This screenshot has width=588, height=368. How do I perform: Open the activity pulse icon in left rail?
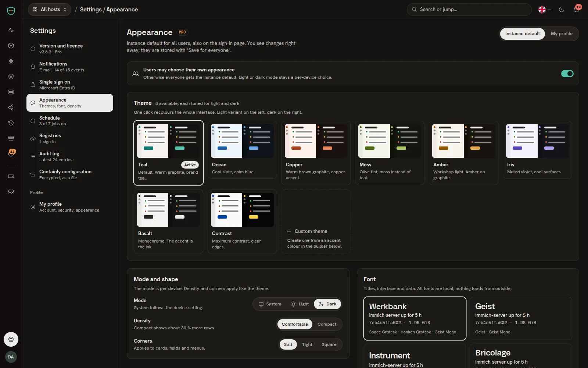click(x=11, y=30)
